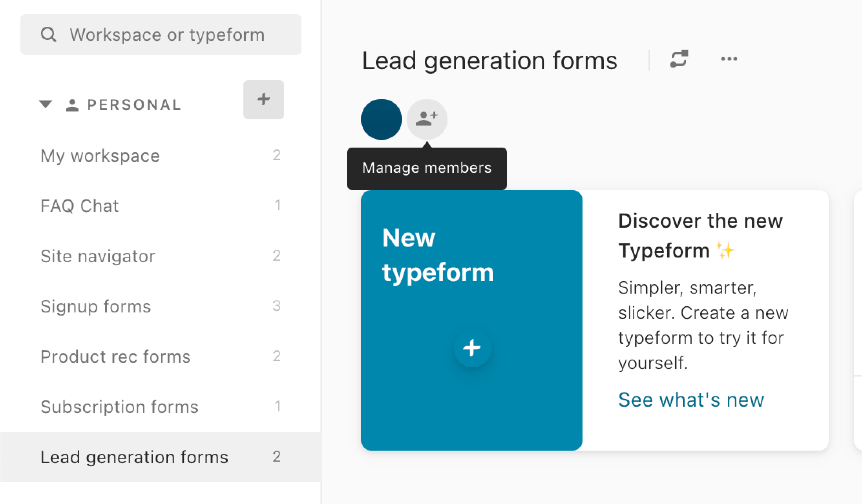Create a New typeform card

point(472,320)
